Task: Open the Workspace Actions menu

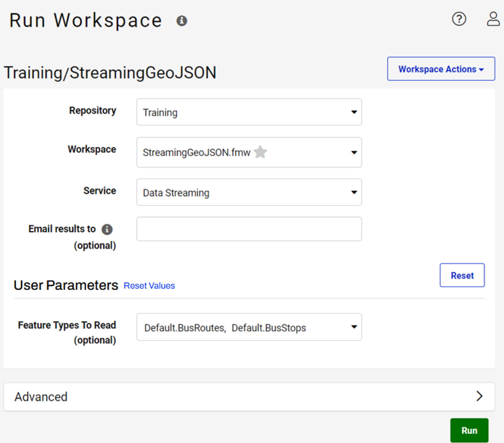Action: 441,69
